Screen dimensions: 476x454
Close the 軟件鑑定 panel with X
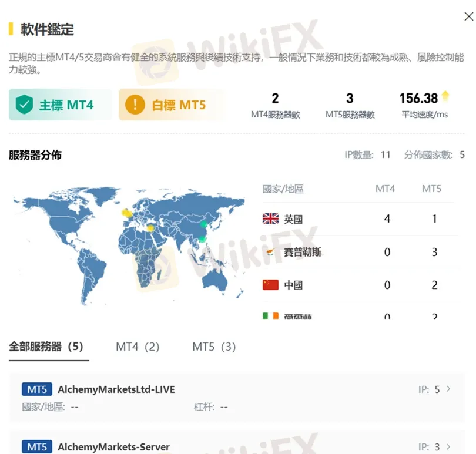[468, 17]
